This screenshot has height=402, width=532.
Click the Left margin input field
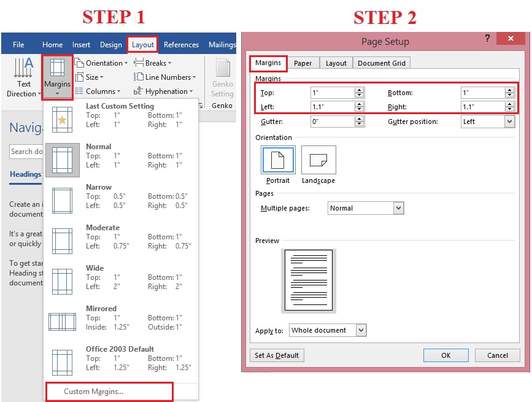tap(332, 106)
